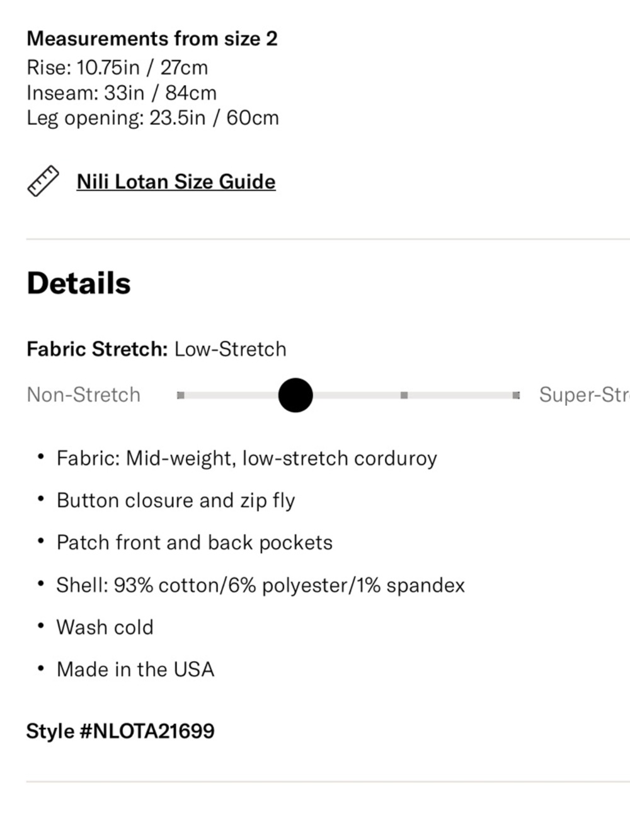Click the Fabric Stretch: Low-Stretch label
This screenshot has width=630, height=840.
156,349
